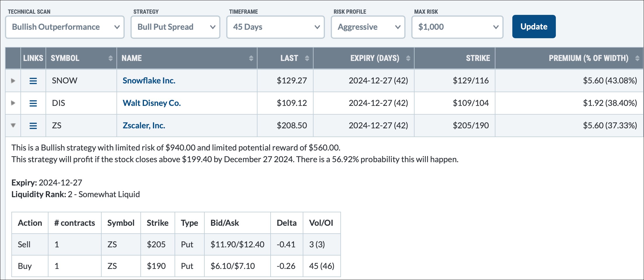Change the Risk Profile dropdown

click(368, 27)
